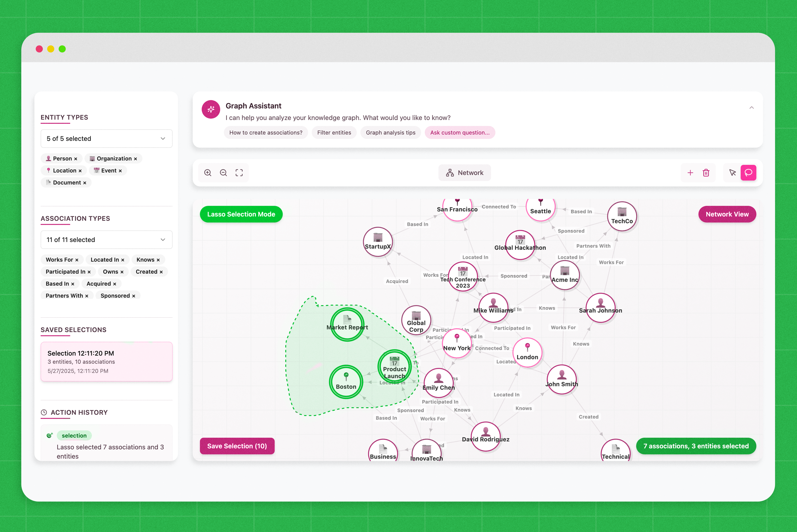This screenshot has width=797, height=532.
Task: Select the pointer selection tool
Action: [733, 173]
